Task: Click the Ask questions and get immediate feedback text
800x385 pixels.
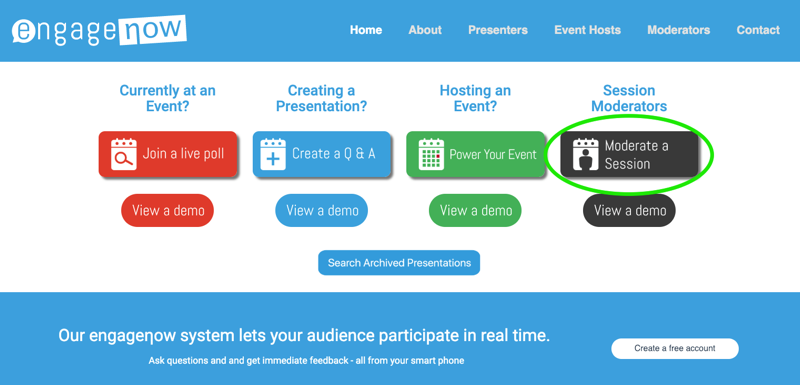Action: point(306,361)
